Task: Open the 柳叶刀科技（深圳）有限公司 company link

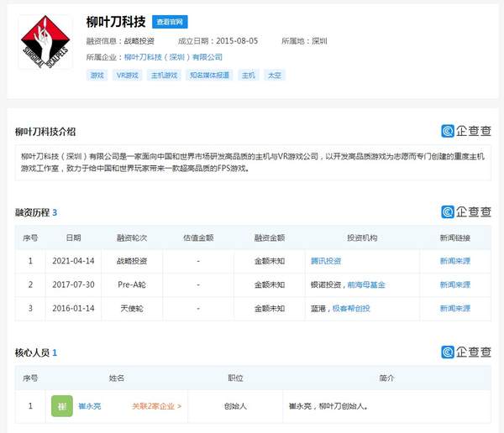Action: pyautogui.click(x=173, y=57)
